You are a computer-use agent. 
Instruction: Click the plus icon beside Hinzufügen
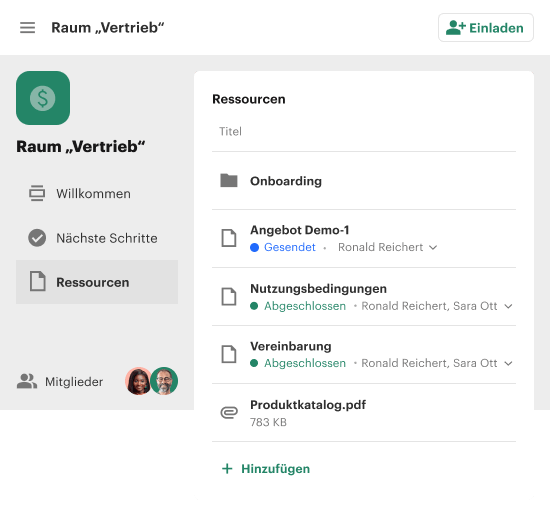coord(227,468)
